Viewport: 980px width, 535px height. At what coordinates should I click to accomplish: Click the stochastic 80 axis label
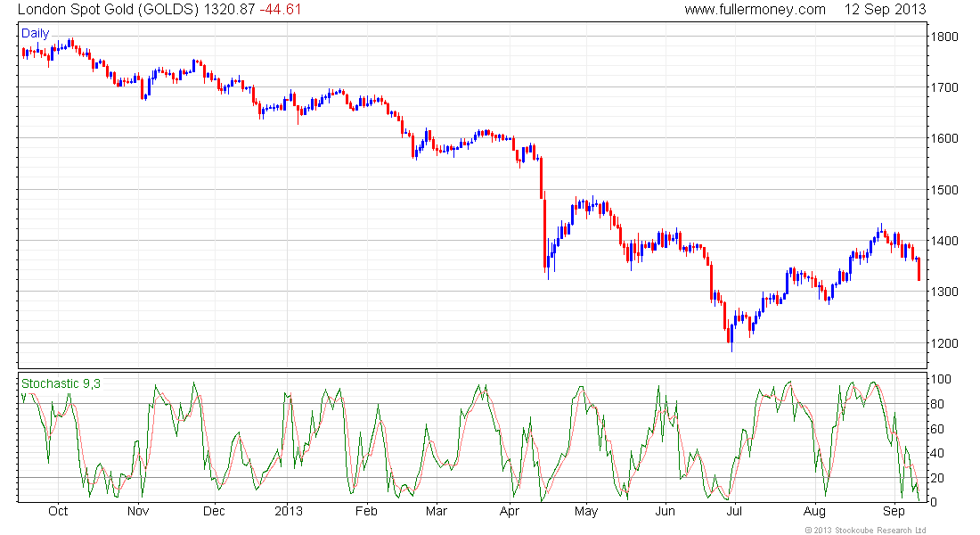coord(937,404)
